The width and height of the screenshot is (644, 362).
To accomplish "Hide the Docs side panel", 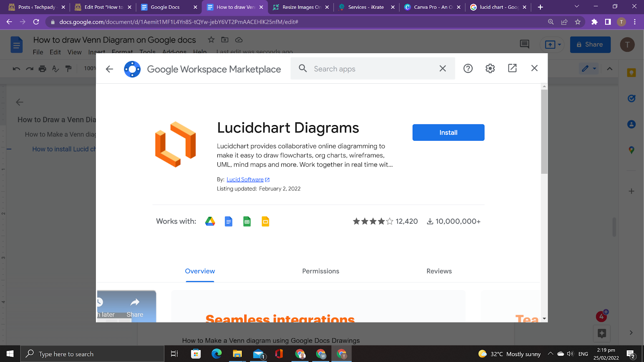I will tap(631, 333).
